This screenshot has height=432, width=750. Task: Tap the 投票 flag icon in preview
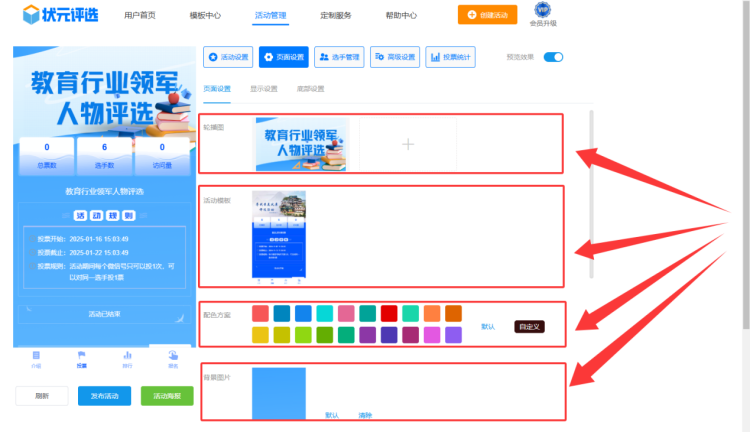coord(82,356)
